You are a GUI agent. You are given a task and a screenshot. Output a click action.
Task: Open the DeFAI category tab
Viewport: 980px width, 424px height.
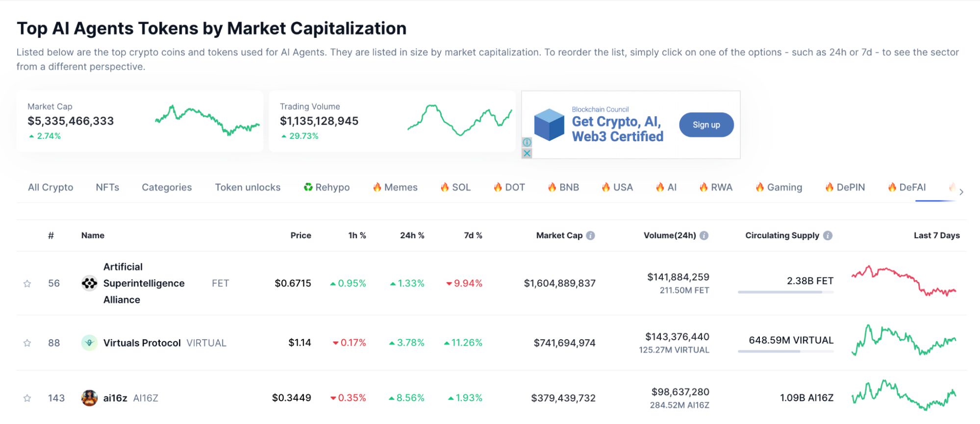click(907, 187)
